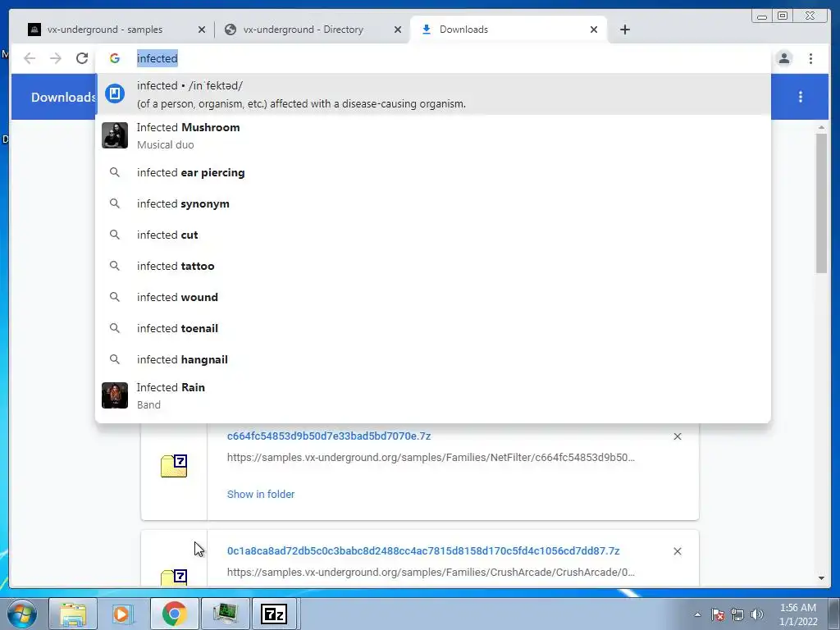Click the Chrome taskbar icon
The image size is (840, 630).
point(174,614)
